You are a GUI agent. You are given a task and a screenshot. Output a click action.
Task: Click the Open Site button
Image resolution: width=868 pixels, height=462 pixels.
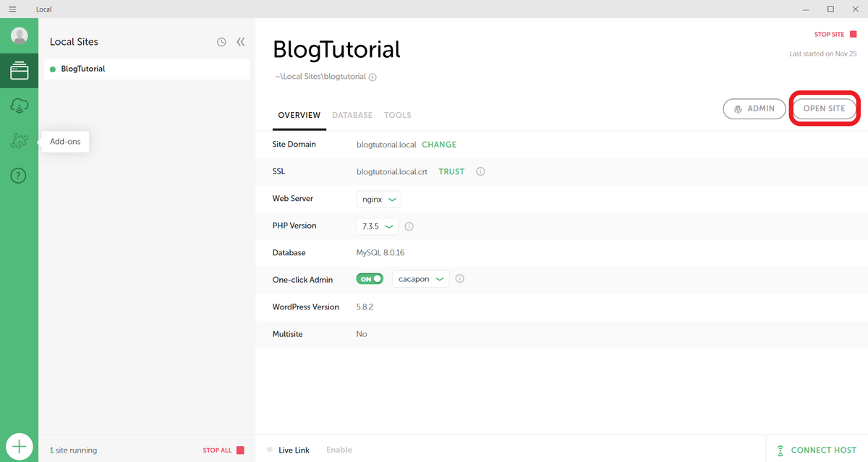824,108
